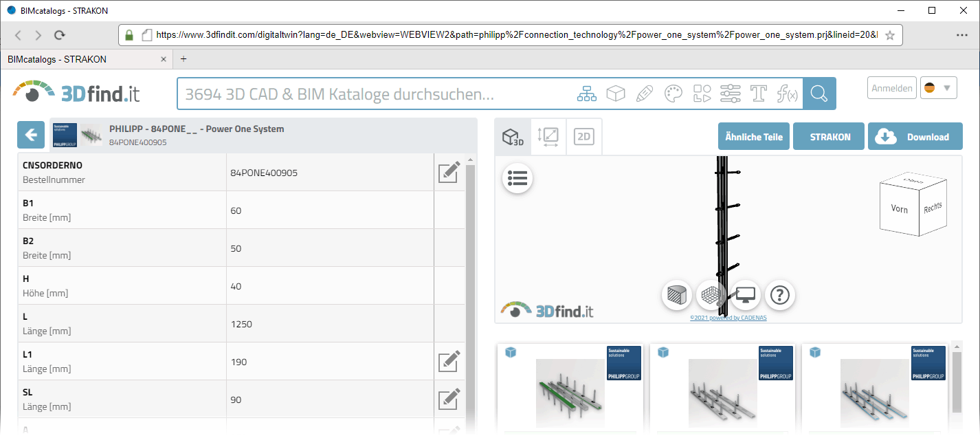Viewport: 980px width, 436px height.
Task: Edit the L1 Länge value
Action: [x=449, y=361]
